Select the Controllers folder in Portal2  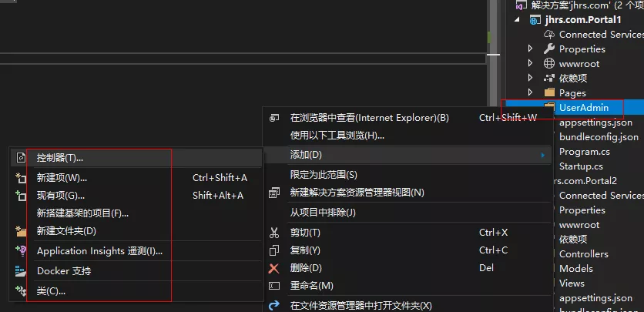(x=584, y=254)
